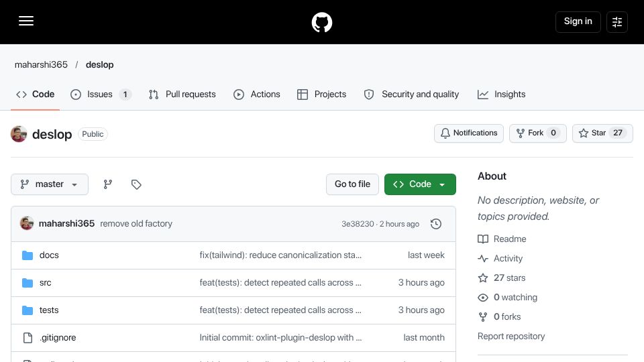Click the Notifications button
The width and height of the screenshot is (644, 362).
coord(469,133)
